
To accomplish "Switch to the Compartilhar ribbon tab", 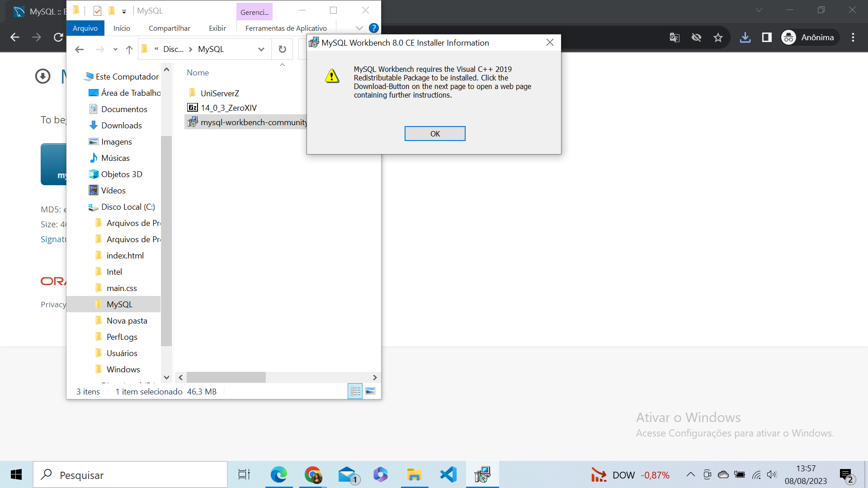I will [x=170, y=28].
